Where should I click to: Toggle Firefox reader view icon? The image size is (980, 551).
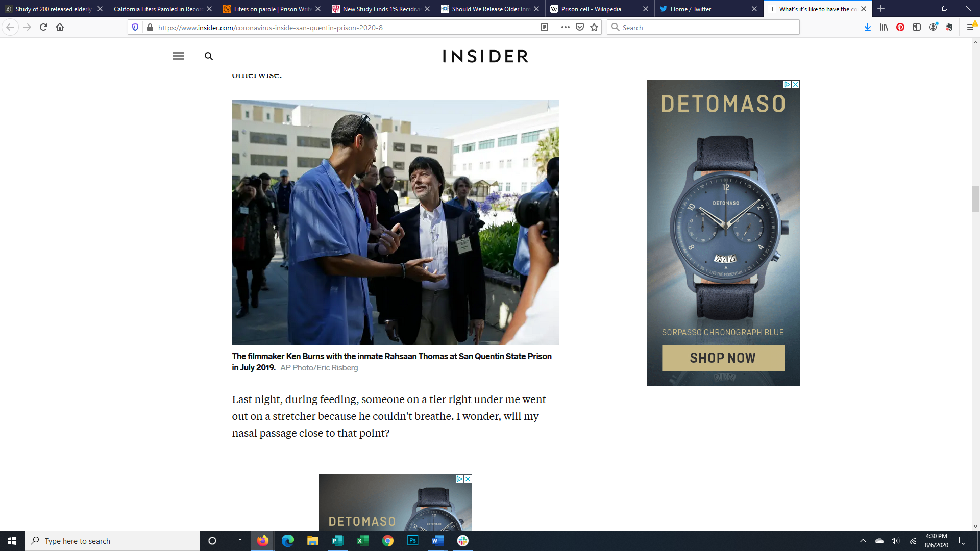(x=544, y=28)
